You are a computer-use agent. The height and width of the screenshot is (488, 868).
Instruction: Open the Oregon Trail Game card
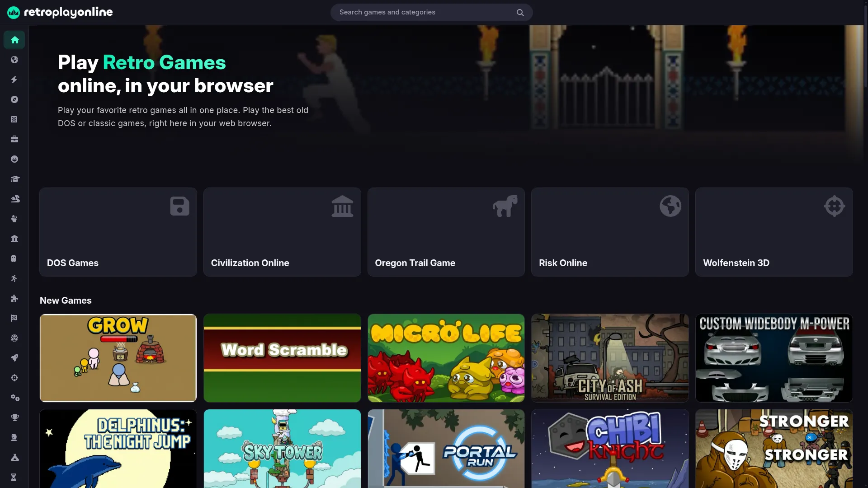pyautogui.click(x=446, y=232)
